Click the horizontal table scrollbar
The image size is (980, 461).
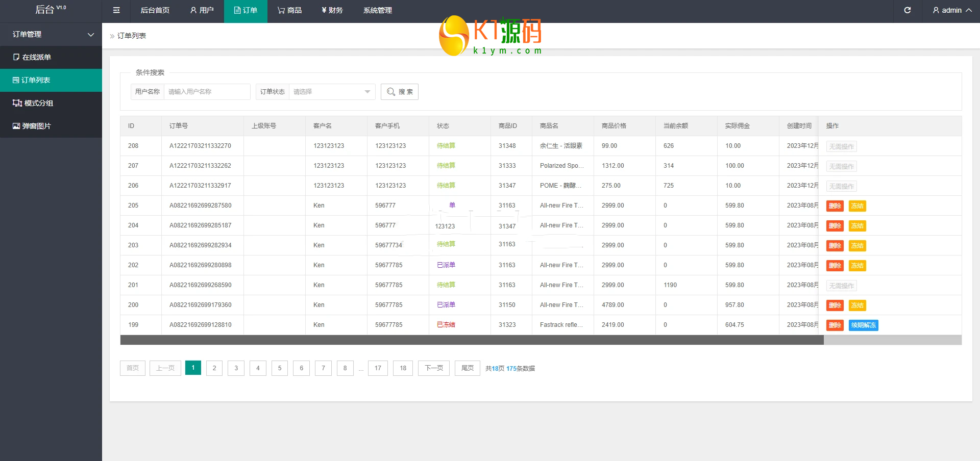pyautogui.click(x=472, y=340)
